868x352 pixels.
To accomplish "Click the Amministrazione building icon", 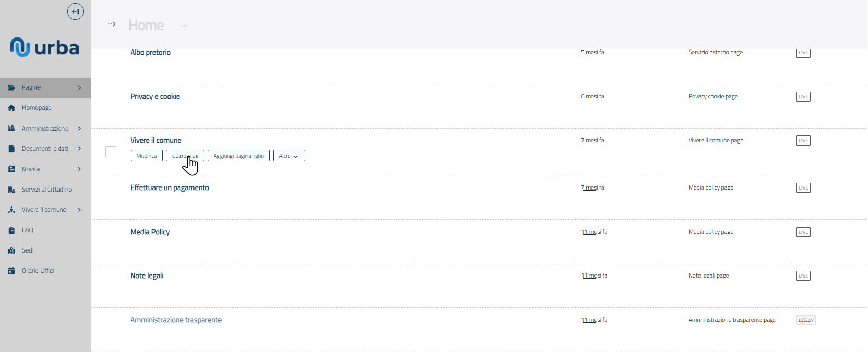I will tap(11, 128).
